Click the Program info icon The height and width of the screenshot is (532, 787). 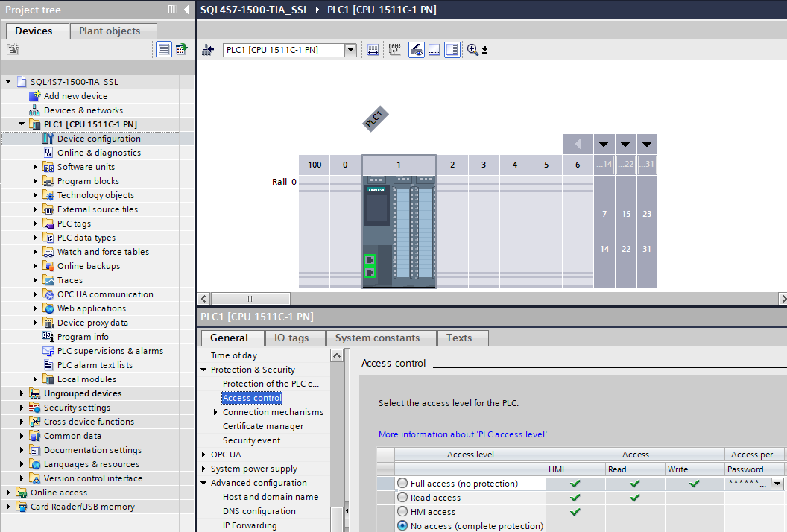tap(48, 337)
